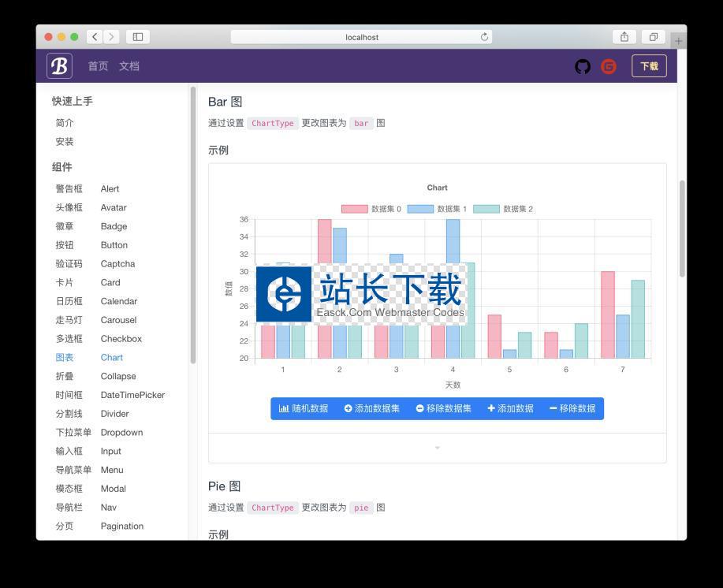Click the 下载 button
This screenshot has height=588, width=723.
(648, 66)
